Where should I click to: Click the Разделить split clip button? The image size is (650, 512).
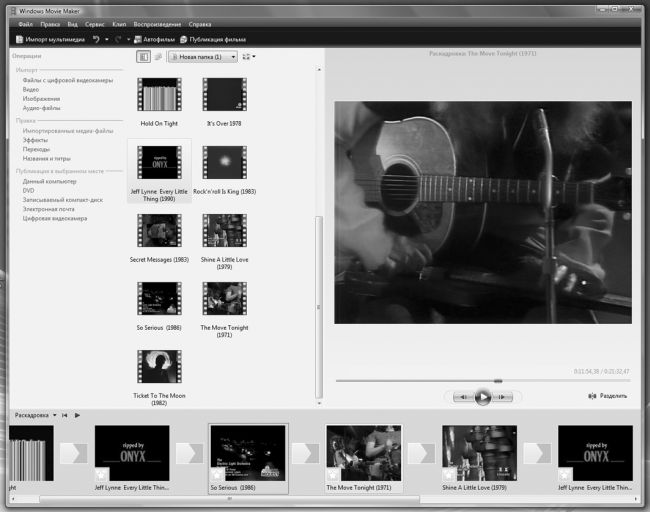tap(608, 396)
